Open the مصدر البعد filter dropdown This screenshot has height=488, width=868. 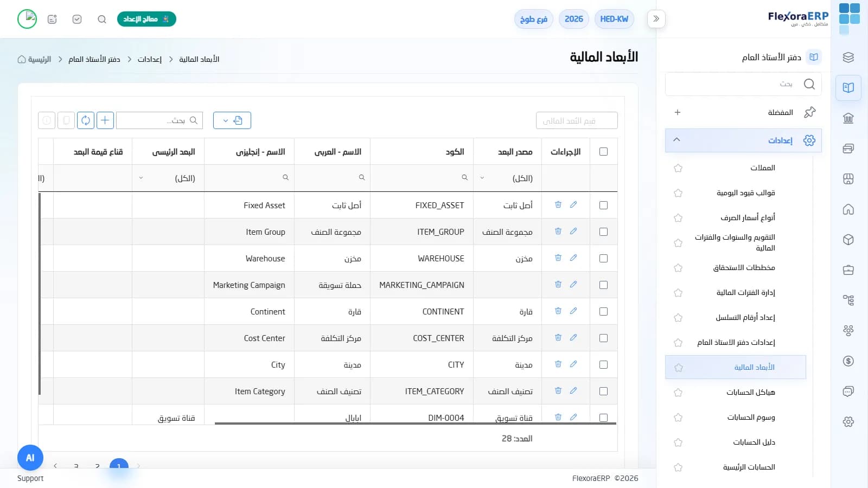coord(507,178)
